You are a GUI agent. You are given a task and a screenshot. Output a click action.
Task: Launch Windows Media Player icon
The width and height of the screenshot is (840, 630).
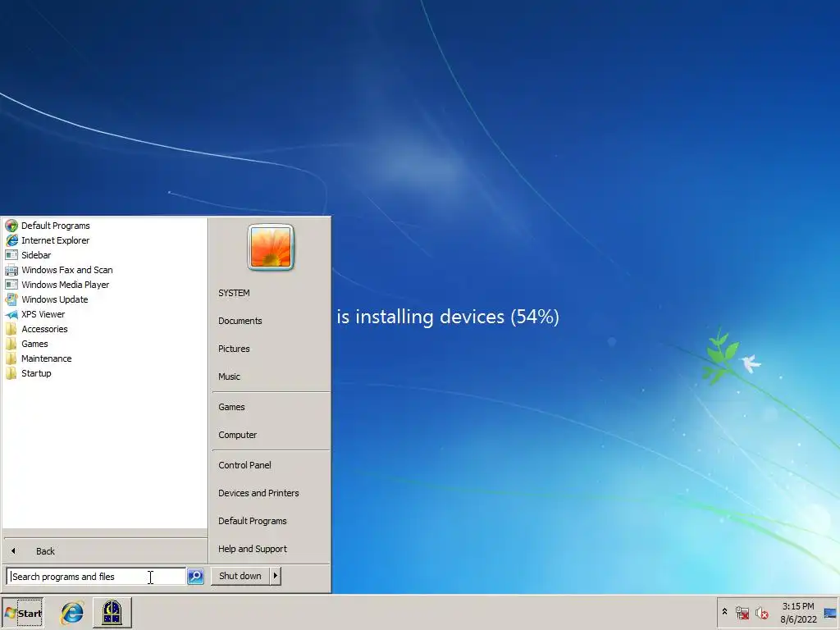(x=11, y=285)
